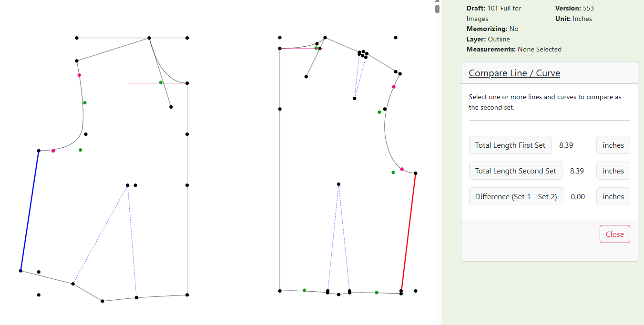Click the Total Length First Set button
The image size is (644, 325).
(510, 145)
